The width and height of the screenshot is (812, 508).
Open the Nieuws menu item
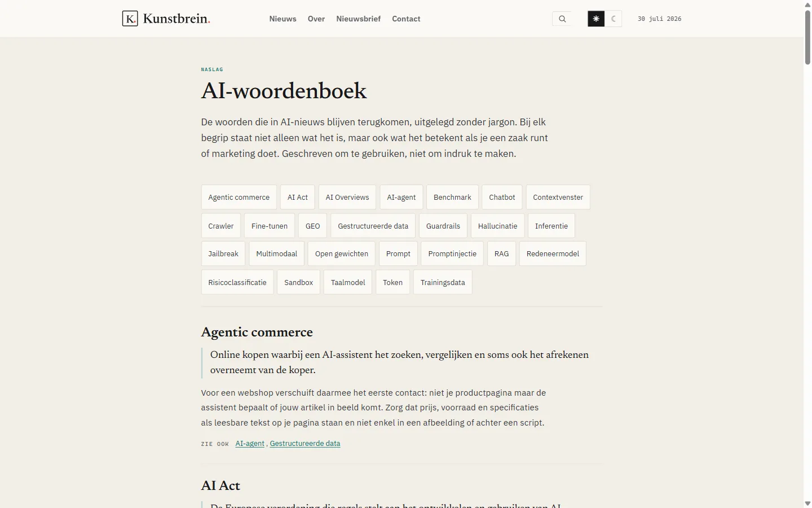(283, 19)
